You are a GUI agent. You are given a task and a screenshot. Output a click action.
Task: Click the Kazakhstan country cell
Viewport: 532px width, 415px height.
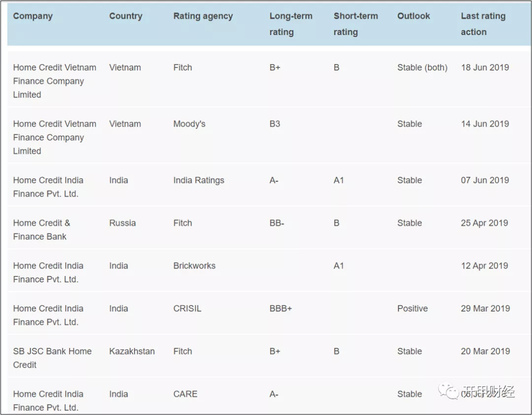click(132, 351)
